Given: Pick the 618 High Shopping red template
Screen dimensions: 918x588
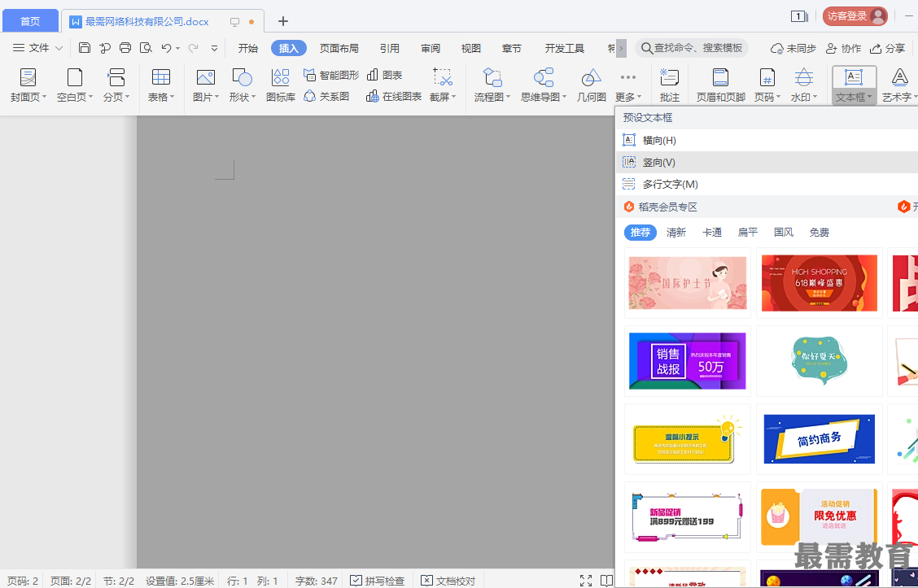Looking at the screenshot, I should click(819, 283).
